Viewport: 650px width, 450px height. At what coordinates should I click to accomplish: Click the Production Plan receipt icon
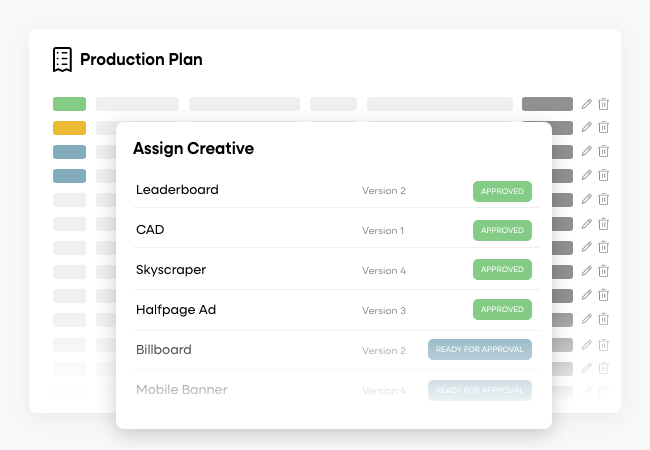(x=63, y=59)
